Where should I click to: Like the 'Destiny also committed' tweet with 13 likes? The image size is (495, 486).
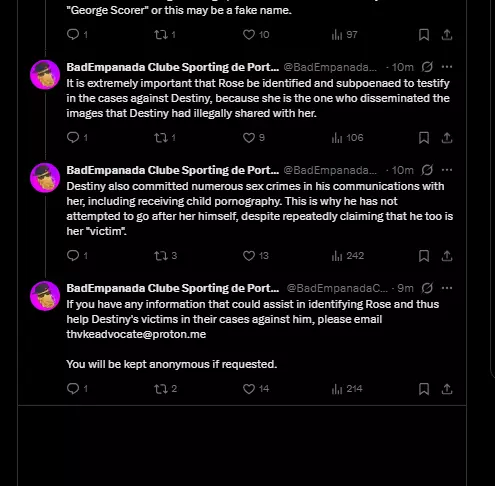pyautogui.click(x=256, y=256)
